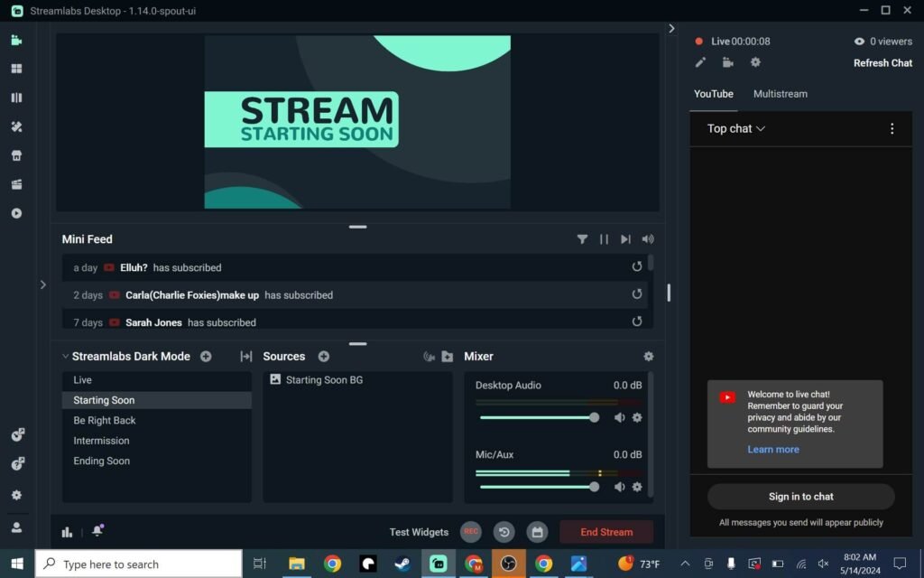Open the Highlighter clapperboard icon in sidebar
The image size is (924, 578).
click(16, 184)
